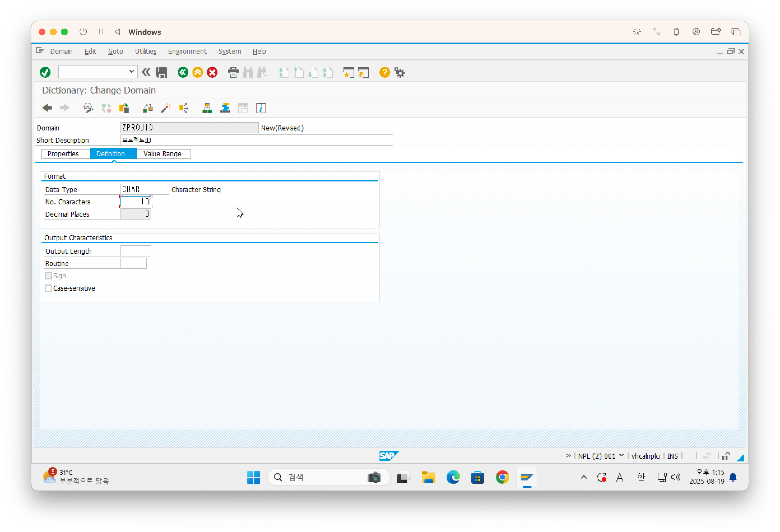Collapse the command field double-chevron

[x=146, y=72]
